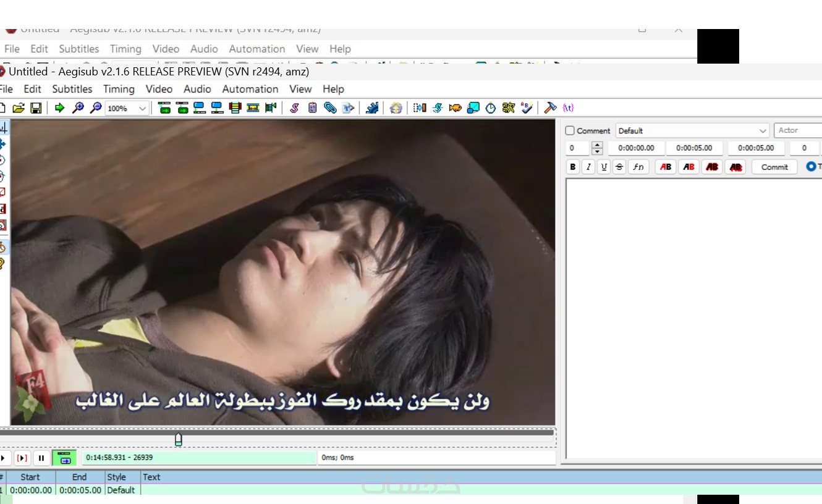Click the first Jump Video to Start icon
This screenshot has width=822, height=504.
pos(164,108)
